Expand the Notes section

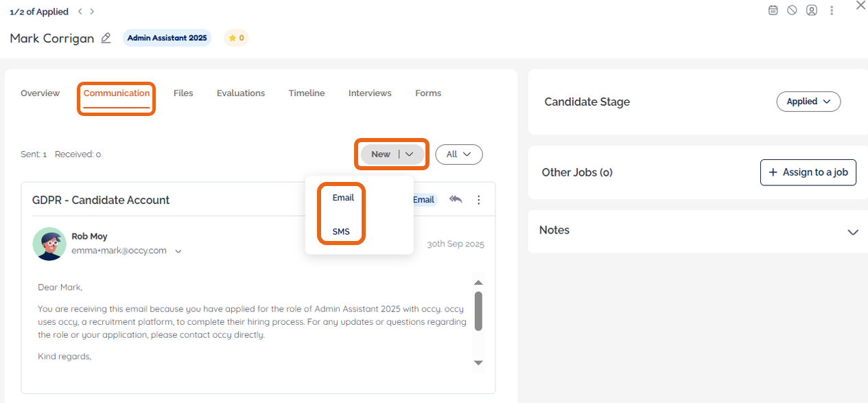[853, 232]
